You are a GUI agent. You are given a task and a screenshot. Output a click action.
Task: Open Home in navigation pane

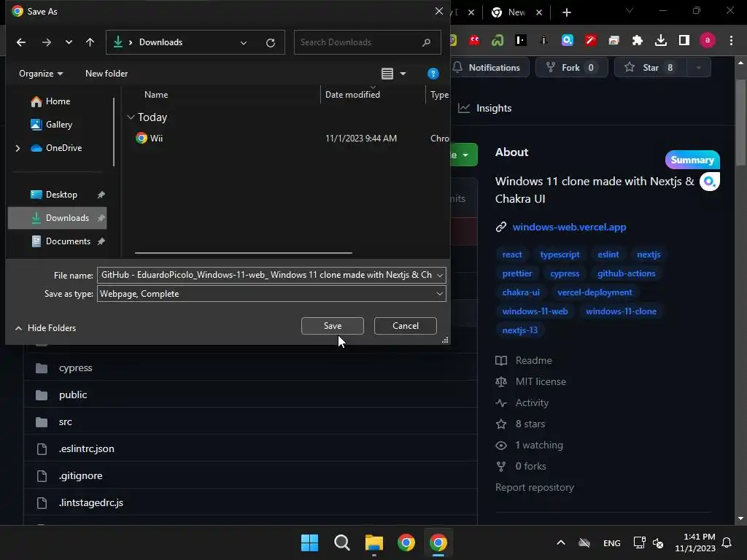[x=50, y=101]
